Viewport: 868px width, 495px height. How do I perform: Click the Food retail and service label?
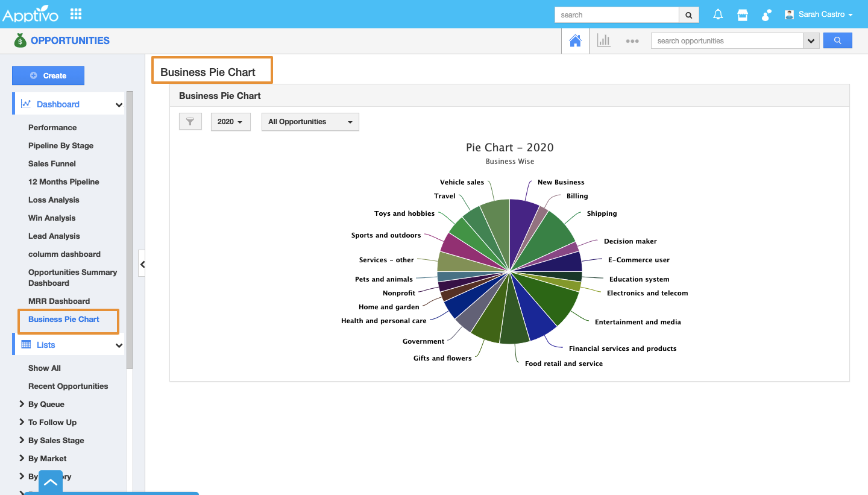coord(564,364)
